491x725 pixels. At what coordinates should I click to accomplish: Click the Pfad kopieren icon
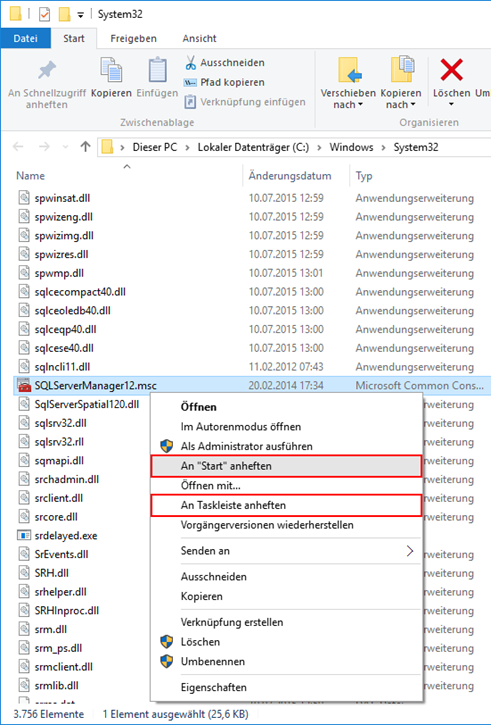tap(190, 83)
